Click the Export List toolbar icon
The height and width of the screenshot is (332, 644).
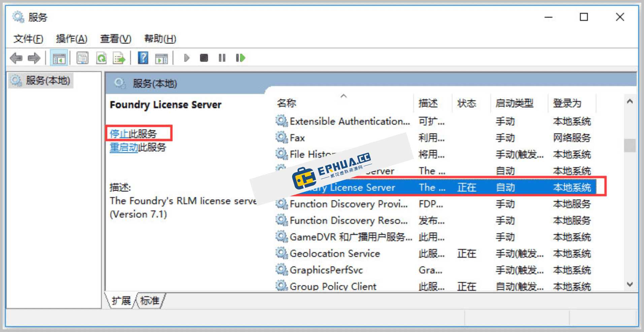point(119,58)
